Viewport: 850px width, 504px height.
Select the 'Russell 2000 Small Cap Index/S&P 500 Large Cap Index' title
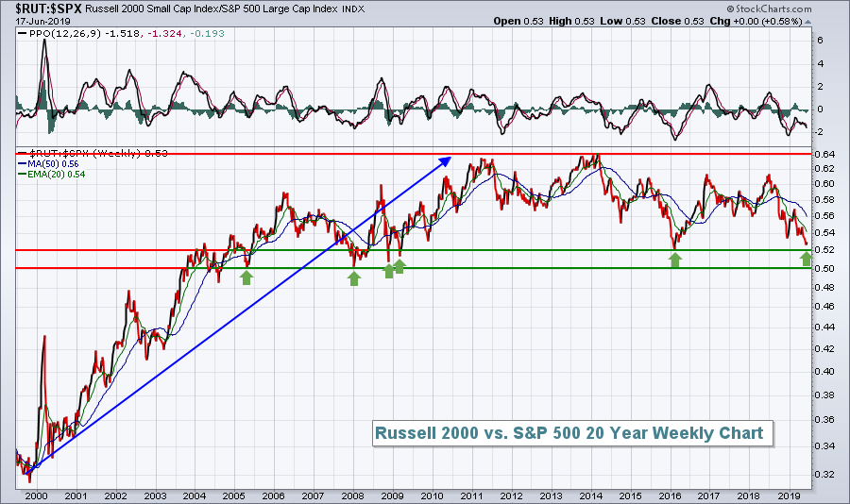pyautogui.click(x=212, y=9)
